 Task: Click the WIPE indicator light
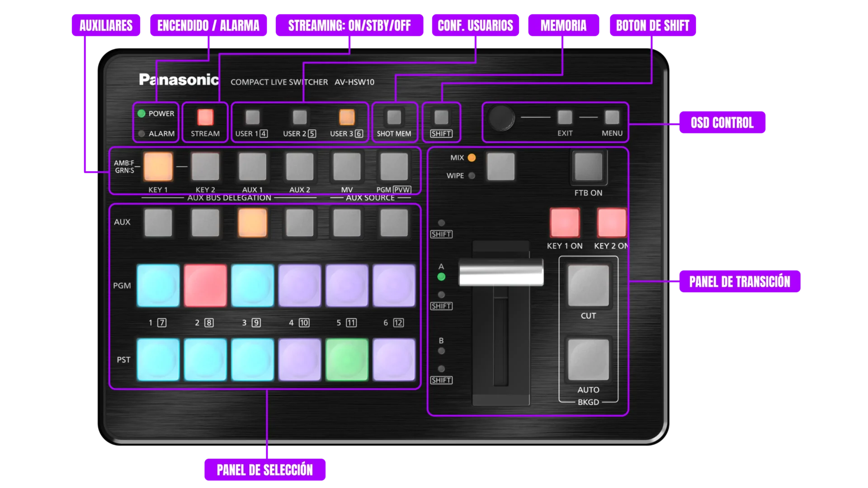[x=472, y=176]
